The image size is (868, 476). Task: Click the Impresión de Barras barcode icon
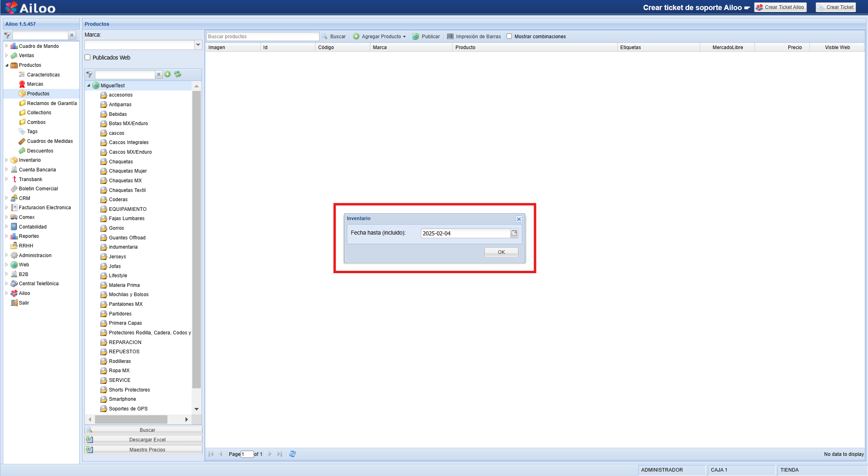[x=450, y=36]
